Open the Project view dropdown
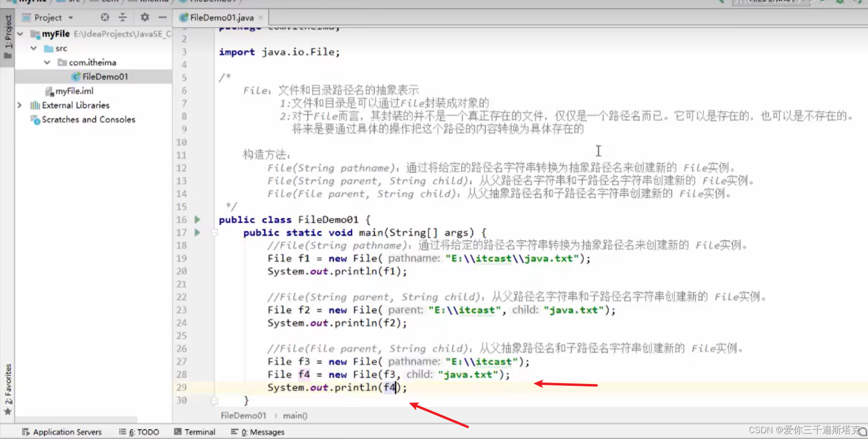The width and height of the screenshot is (868, 439). pyautogui.click(x=70, y=18)
